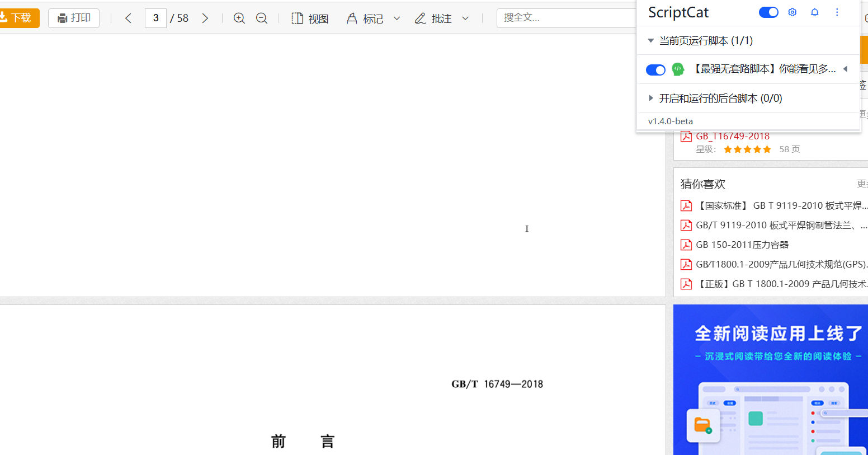
Task: Open ScriptCat more options menu
Action: 837,12
